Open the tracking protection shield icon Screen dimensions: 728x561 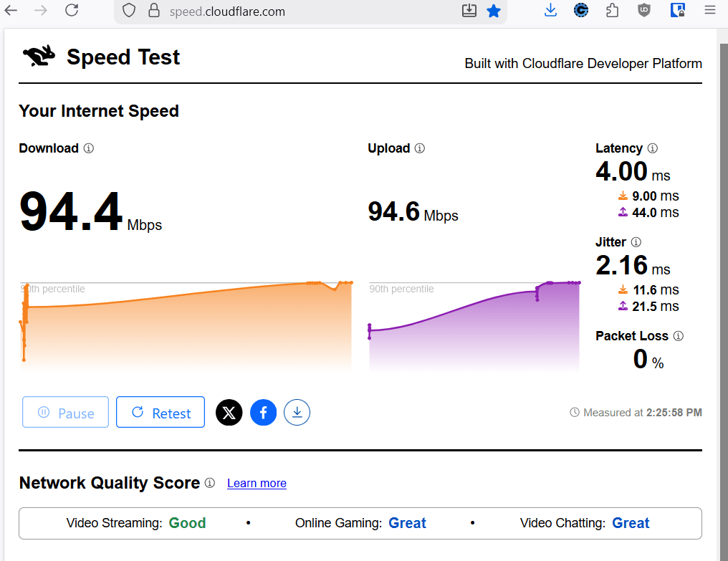(x=128, y=11)
